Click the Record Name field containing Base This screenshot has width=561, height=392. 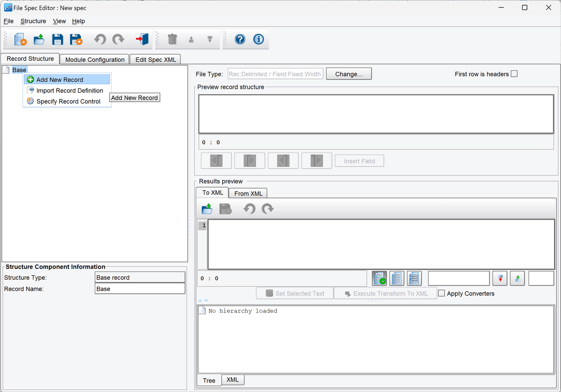[x=140, y=289]
